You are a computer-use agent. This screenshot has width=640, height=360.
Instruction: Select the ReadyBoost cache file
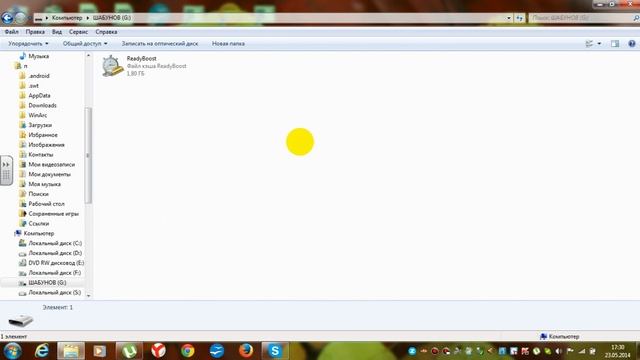tap(144, 66)
